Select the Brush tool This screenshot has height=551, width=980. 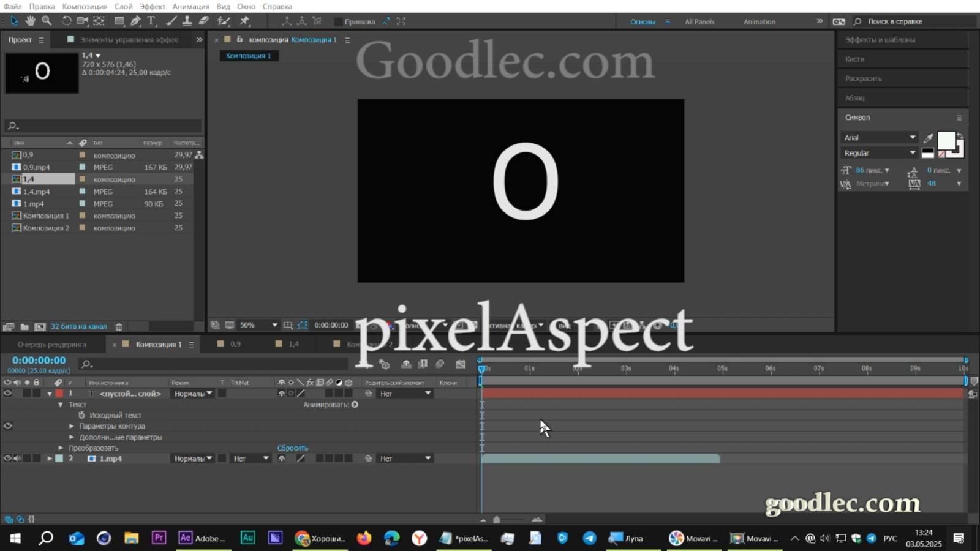tap(171, 21)
